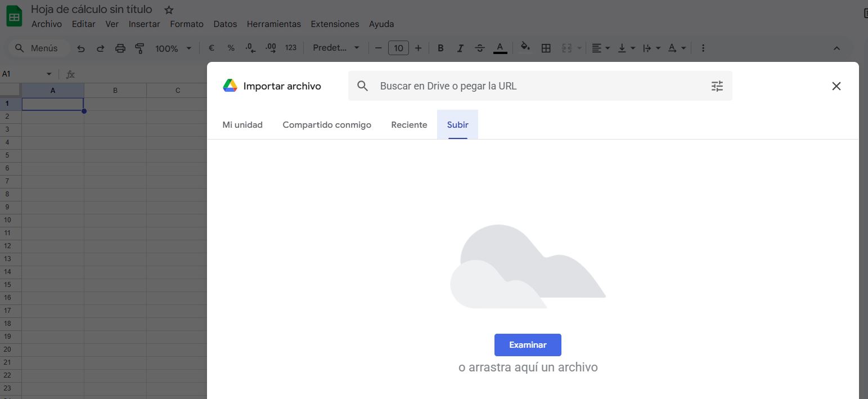Image resolution: width=868 pixels, height=399 pixels.
Task: Click the Drive search field in import dialog
Action: [x=540, y=86]
